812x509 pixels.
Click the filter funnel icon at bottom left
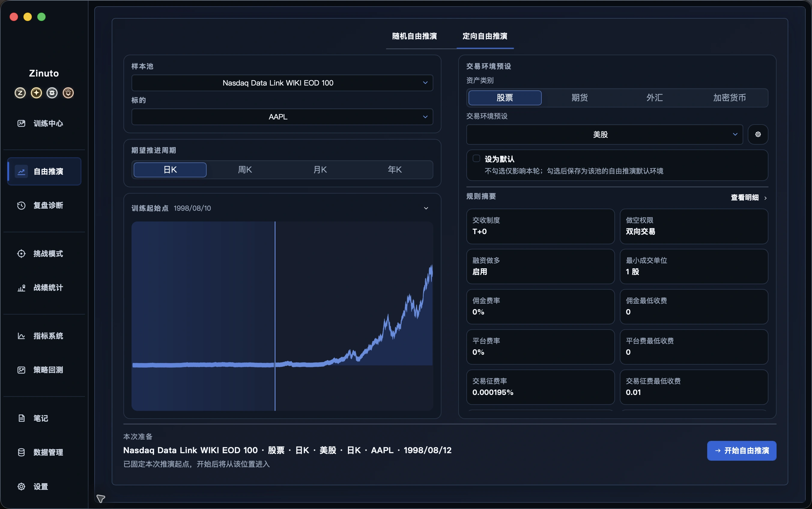click(x=101, y=498)
